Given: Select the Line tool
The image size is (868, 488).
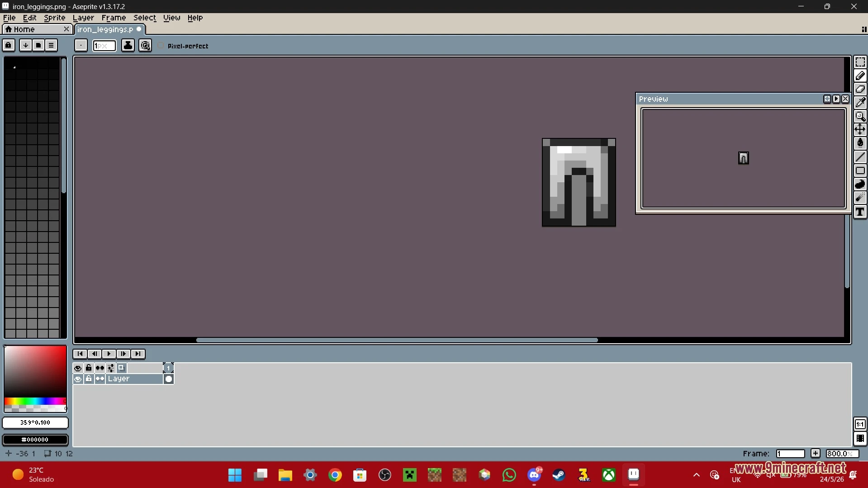Looking at the screenshot, I should coord(860,157).
